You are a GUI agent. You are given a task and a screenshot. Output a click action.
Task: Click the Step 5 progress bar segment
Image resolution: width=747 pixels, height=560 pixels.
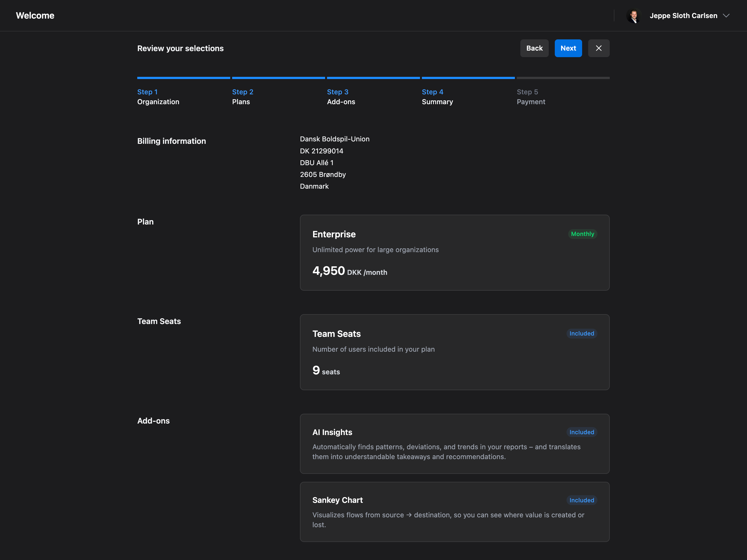(x=563, y=78)
